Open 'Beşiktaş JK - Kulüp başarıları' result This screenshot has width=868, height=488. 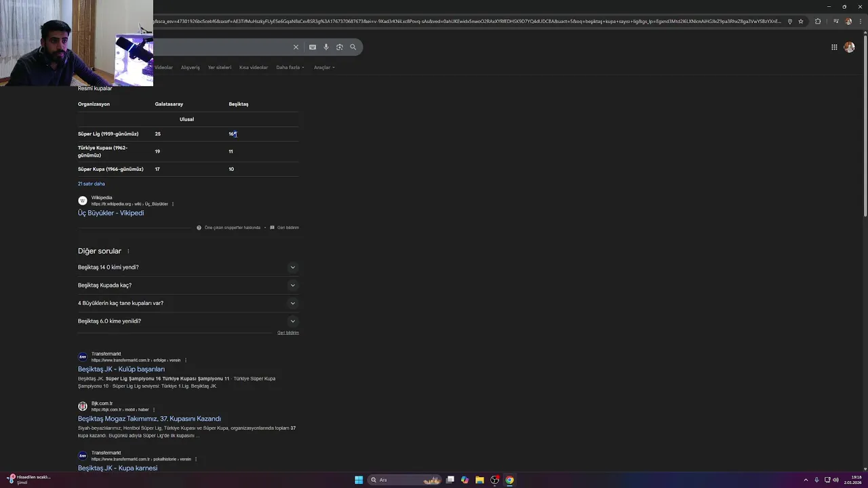pyautogui.click(x=121, y=369)
